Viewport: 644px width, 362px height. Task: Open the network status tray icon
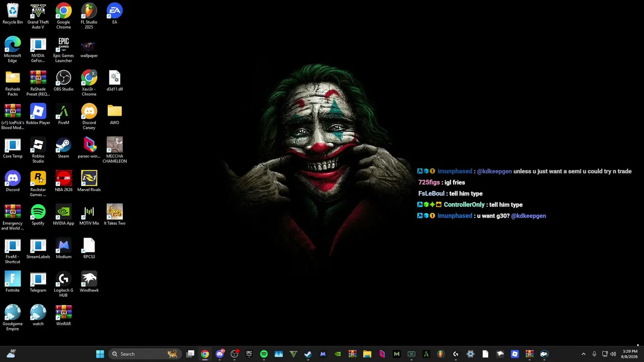click(x=605, y=354)
